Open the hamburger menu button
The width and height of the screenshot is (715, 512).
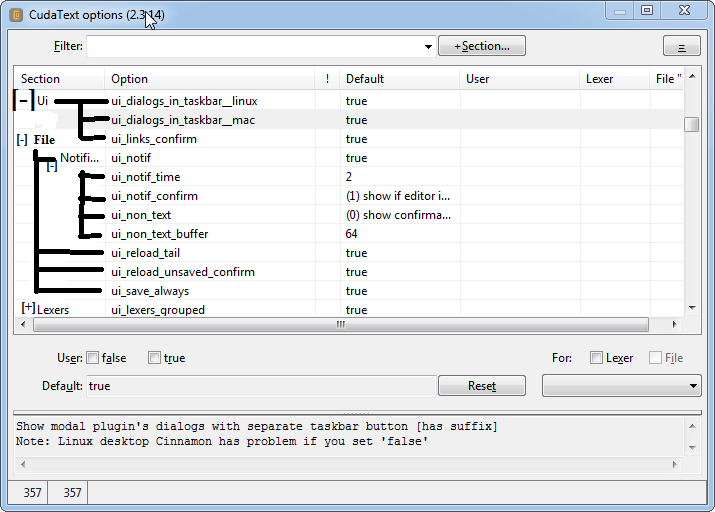click(681, 46)
